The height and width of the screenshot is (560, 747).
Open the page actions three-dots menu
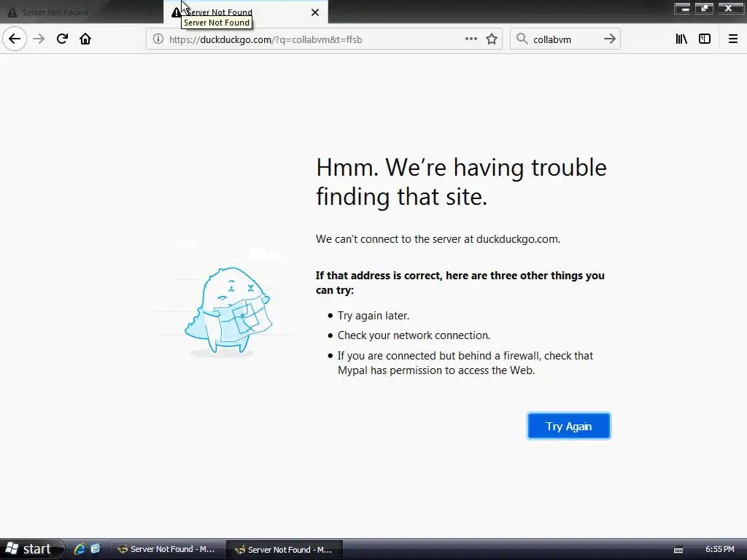[471, 39]
